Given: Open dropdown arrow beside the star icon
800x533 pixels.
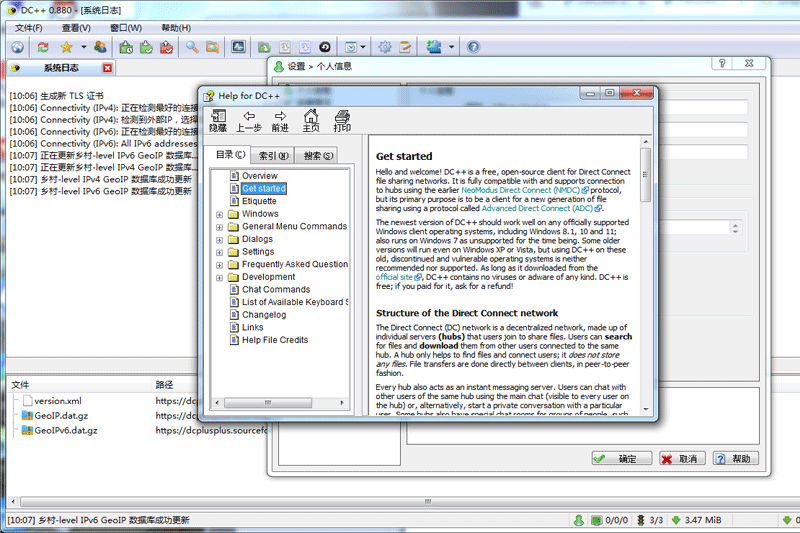Looking at the screenshot, I should [x=83, y=47].
